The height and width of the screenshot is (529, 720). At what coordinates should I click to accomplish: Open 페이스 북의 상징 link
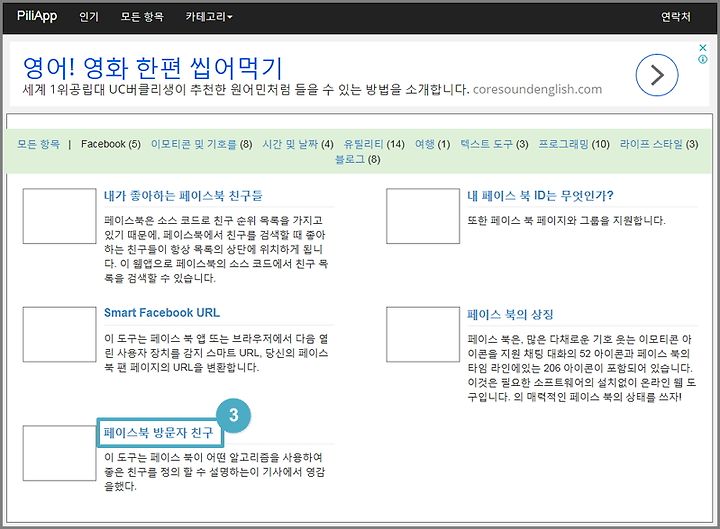click(x=510, y=315)
